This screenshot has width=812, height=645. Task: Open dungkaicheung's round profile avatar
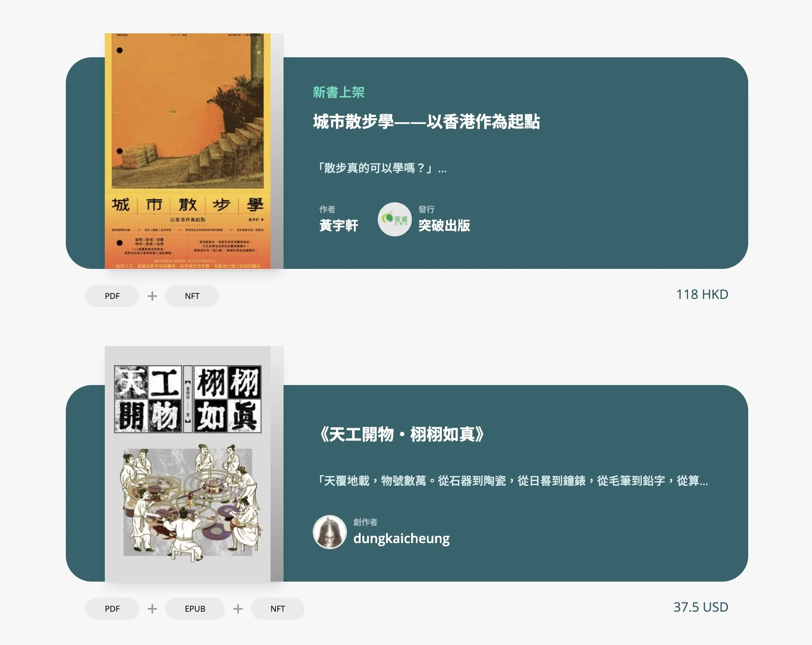pos(329,532)
